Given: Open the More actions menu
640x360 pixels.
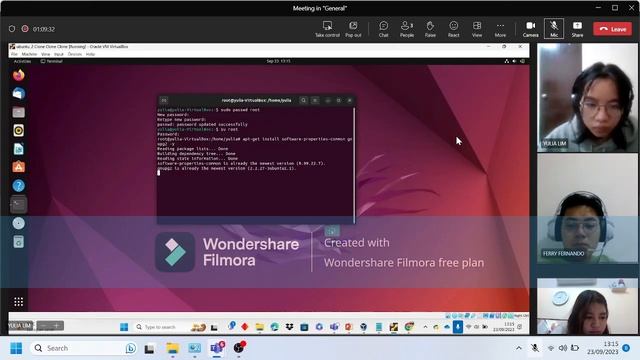Looking at the screenshot, I should [500, 29].
